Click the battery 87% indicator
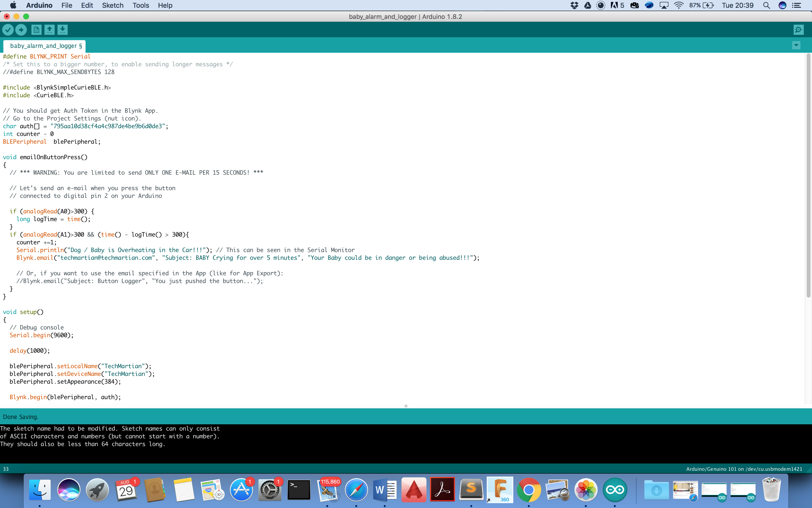This screenshot has height=508, width=812. point(701,5)
